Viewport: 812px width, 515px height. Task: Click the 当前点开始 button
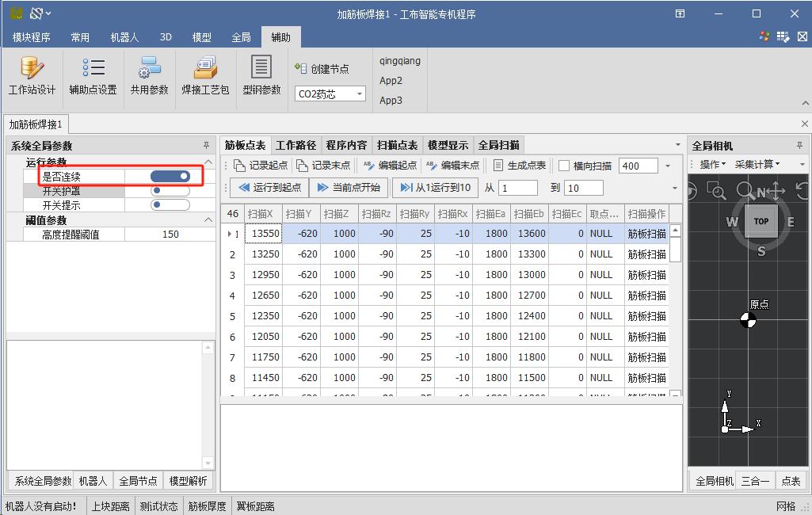349,188
